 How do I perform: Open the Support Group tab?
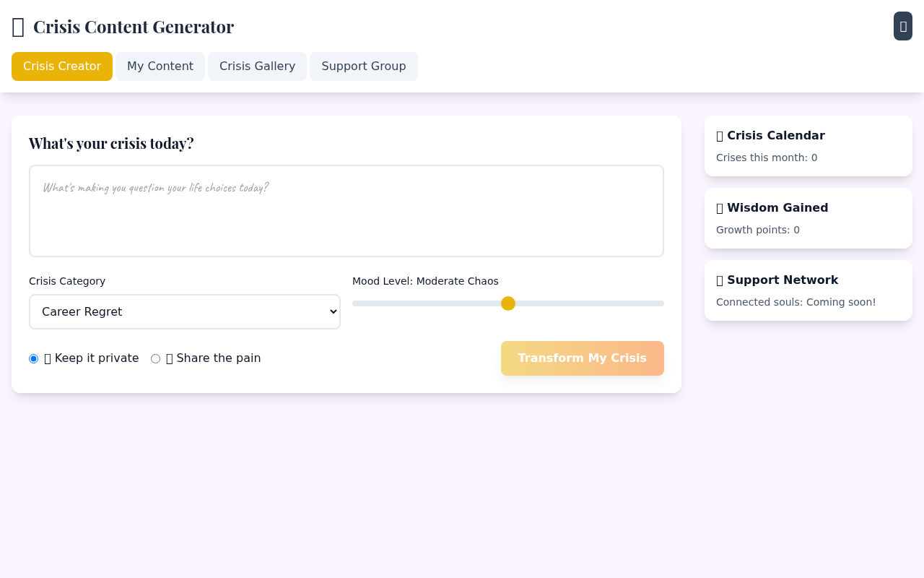click(363, 66)
